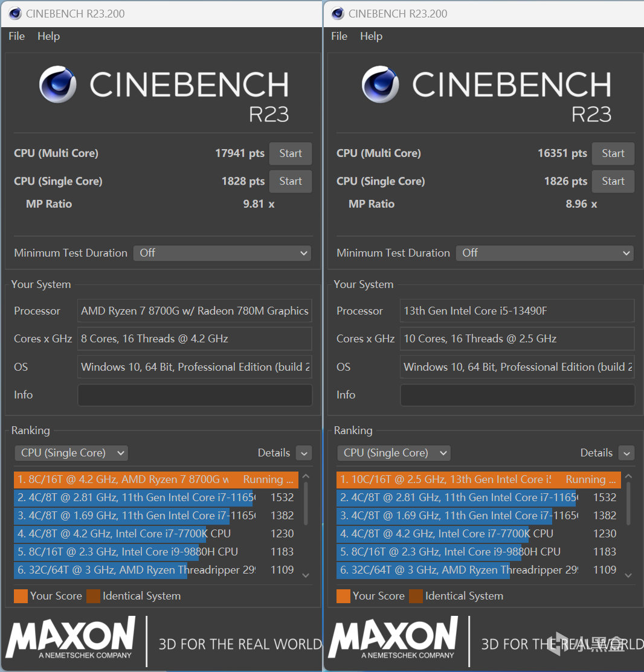Viewport: 644px width, 672px height.
Task: Click OS field in left window
Action: coord(195,367)
